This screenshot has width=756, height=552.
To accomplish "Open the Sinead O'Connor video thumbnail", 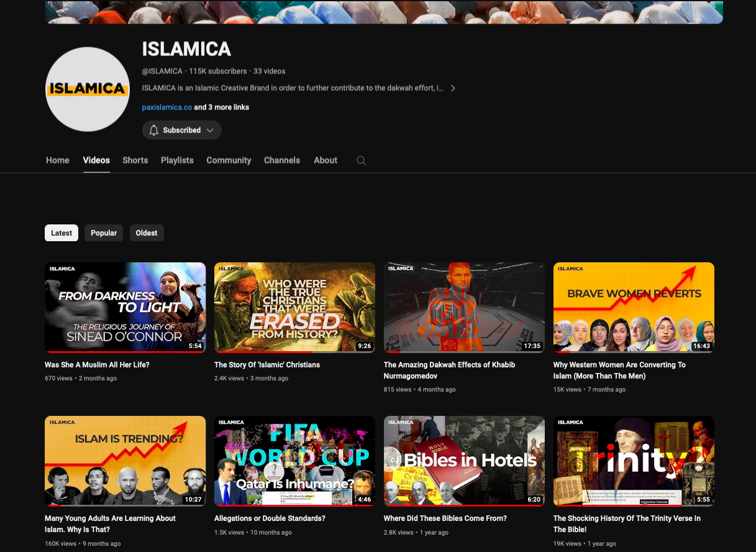I will click(x=125, y=307).
